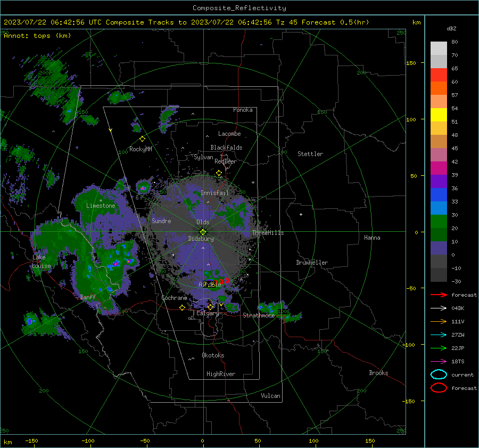The height and width of the screenshot is (448, 479).
Task: Click the orange 111V arrow icon
Action: point(439,321)
